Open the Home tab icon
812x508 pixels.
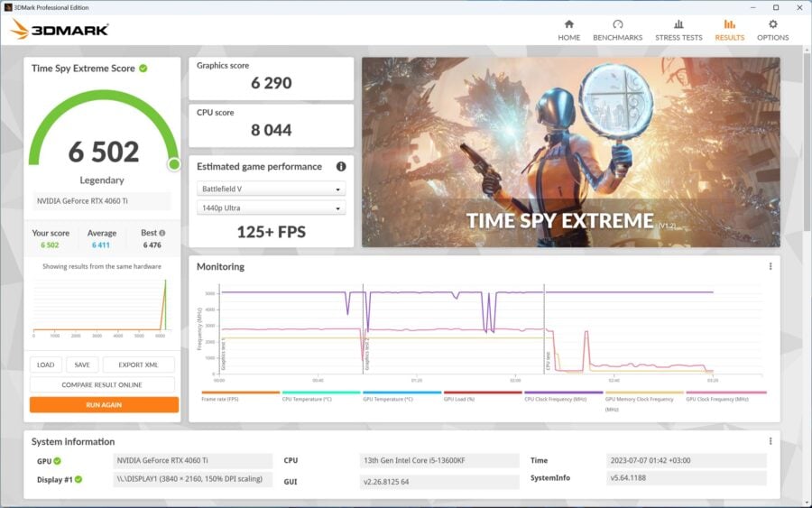568,23
